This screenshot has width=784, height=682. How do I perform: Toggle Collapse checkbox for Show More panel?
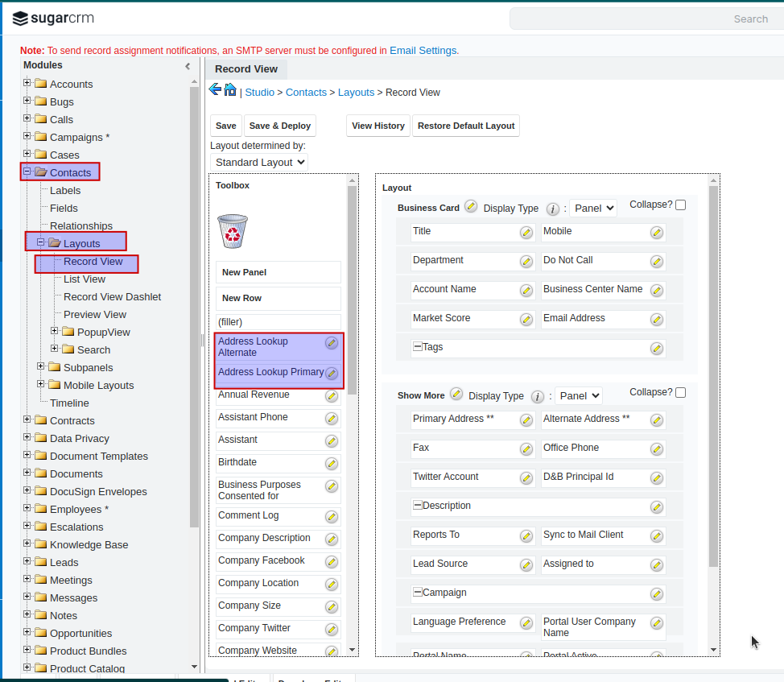pyautogui.click(x=681, y=393)
